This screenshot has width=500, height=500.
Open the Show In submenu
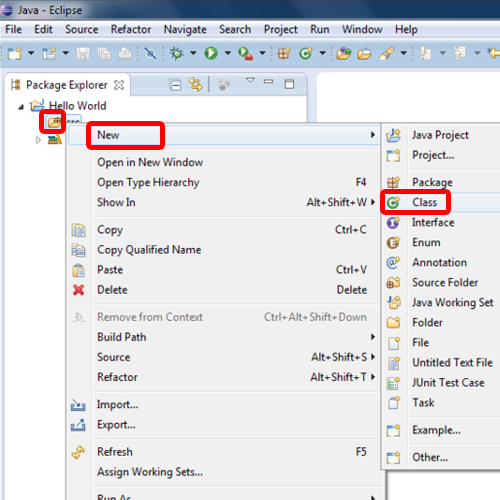click(x=224, y=202)
